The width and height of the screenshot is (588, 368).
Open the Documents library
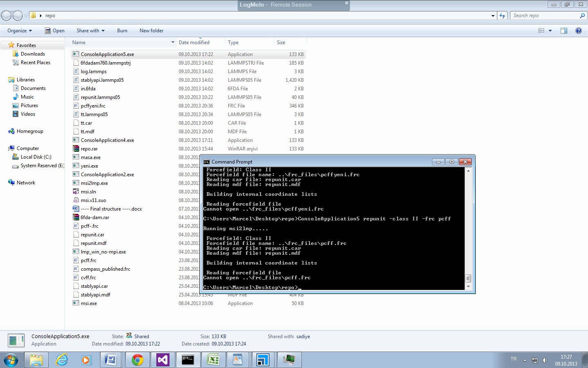tap(33, 88)
